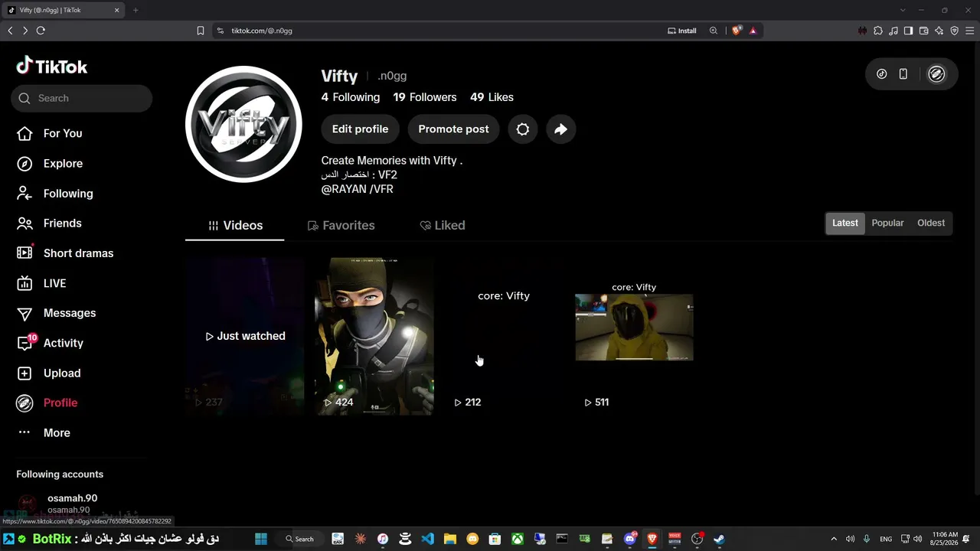This screenshot has width=980, height=551.
Task: Toggle the microphone tray icon
Action: [x=867, y=539]
